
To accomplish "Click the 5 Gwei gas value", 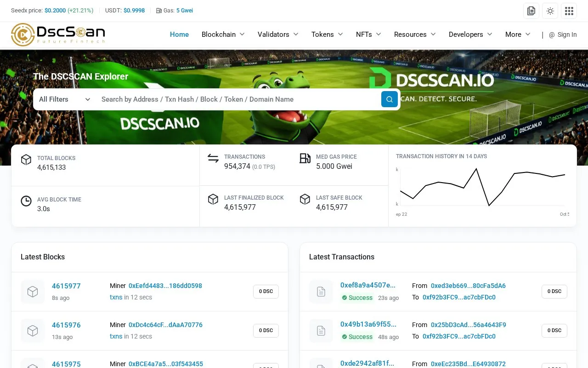I will click(185, 11).
